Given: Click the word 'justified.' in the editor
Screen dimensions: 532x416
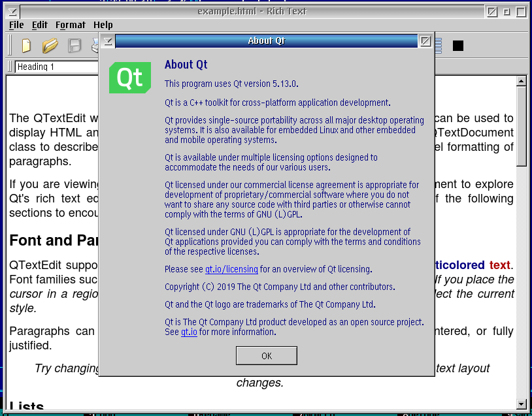Looking at the screenshot, I should [x=31, y=345].
